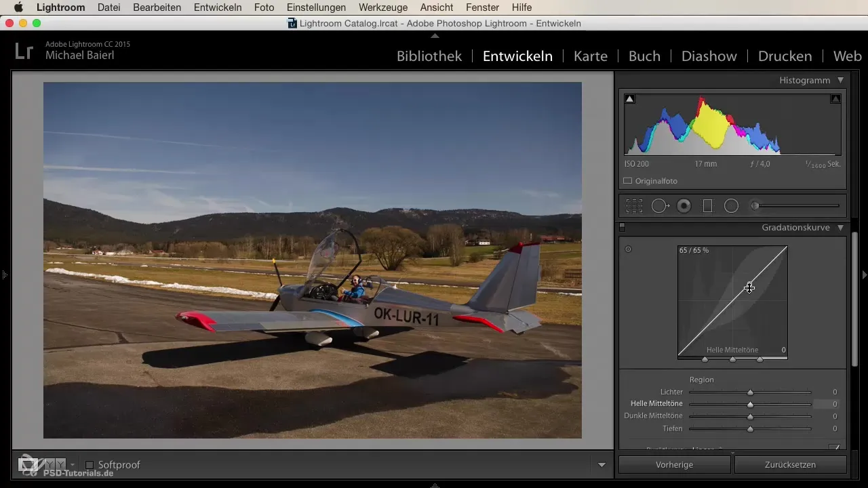
Task: Toggle shadow clipping indicator in histogram
Action: (x=630, y=99)
